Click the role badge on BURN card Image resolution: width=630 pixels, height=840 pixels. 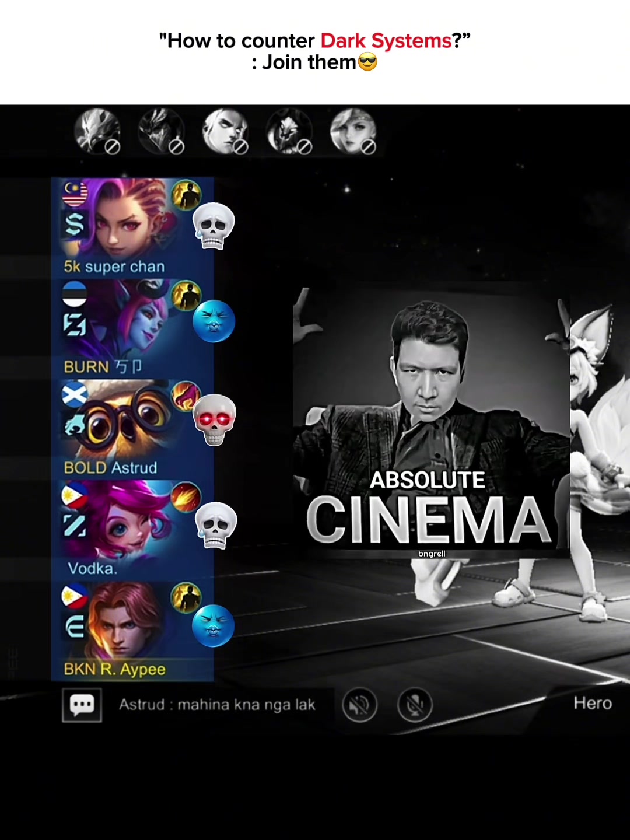tap(75, 325)
